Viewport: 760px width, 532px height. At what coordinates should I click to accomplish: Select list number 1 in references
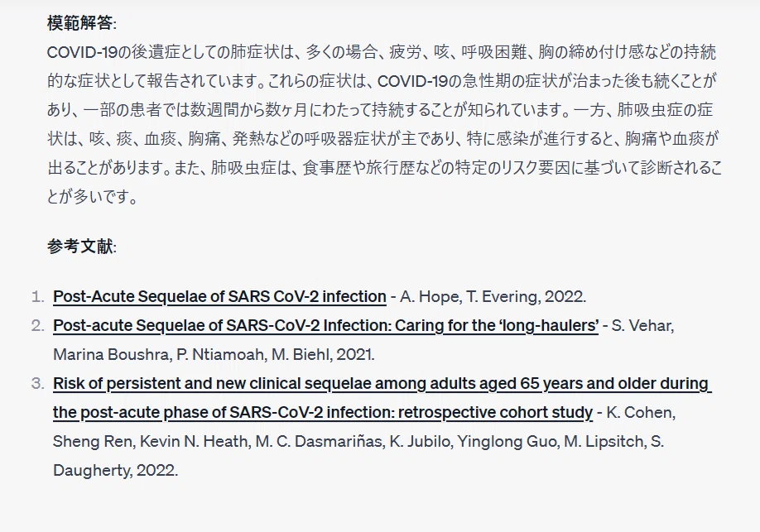37,296
